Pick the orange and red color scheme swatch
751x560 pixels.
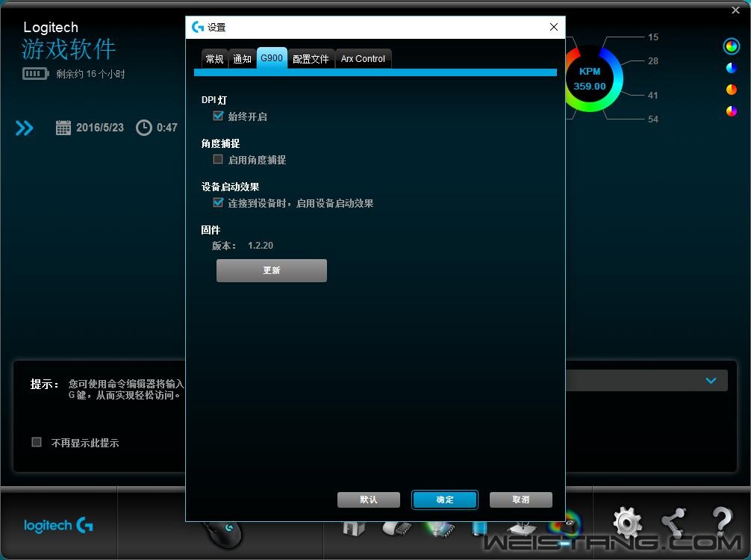[732, 90]
